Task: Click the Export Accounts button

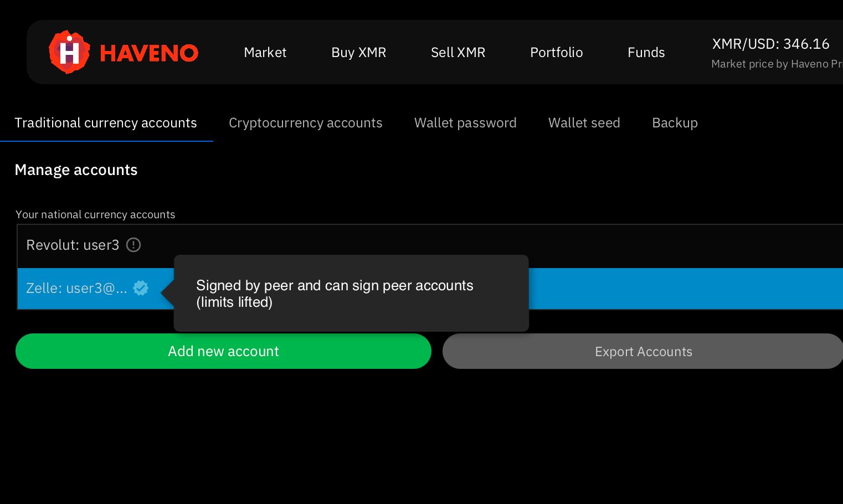Action: point(643,351)
